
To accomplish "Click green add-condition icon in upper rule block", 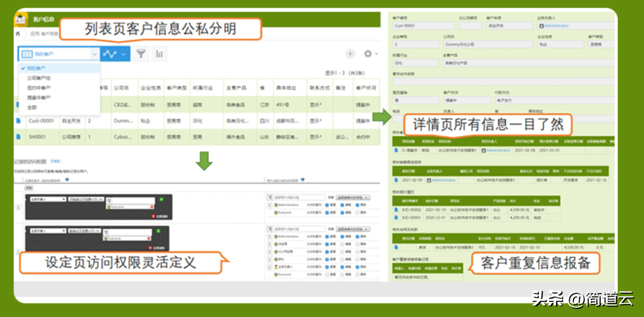I will (161, 199).
